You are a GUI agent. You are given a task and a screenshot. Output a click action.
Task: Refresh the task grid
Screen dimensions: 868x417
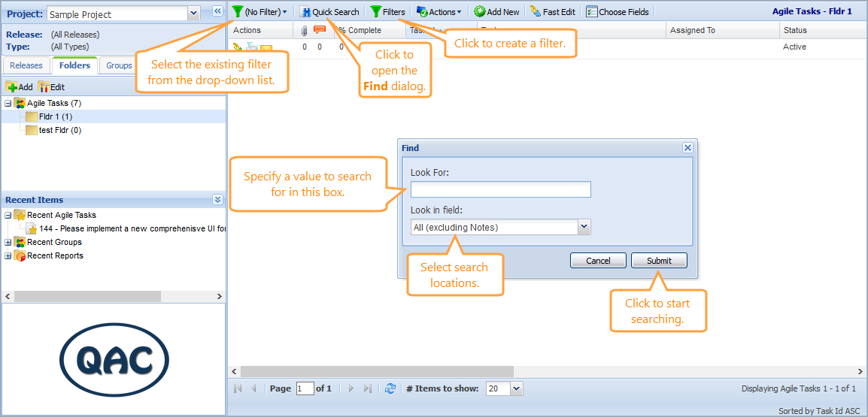click(390, 388)
